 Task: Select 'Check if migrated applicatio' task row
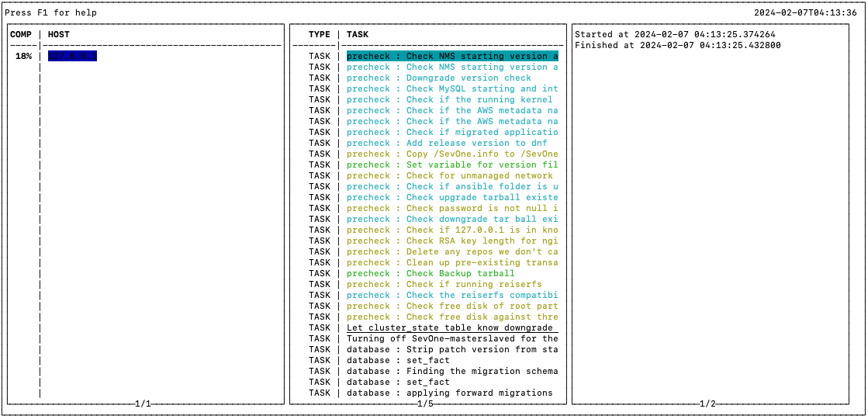(452, 132)
